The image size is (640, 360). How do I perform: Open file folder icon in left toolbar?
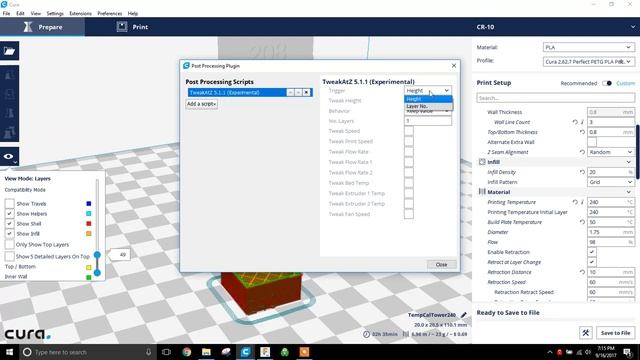tap(9, 51)
